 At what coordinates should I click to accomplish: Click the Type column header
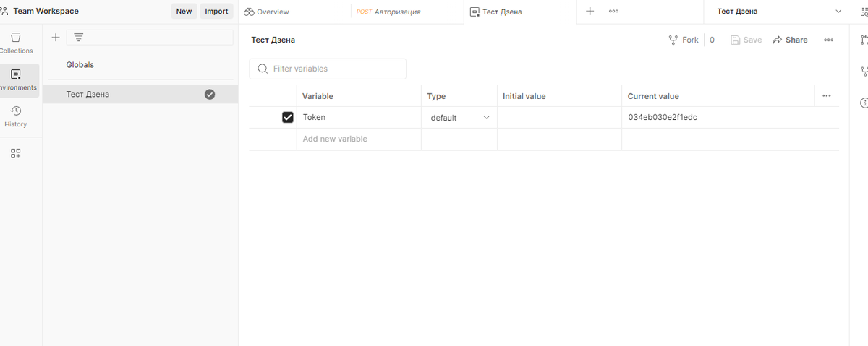pos(436,96)
